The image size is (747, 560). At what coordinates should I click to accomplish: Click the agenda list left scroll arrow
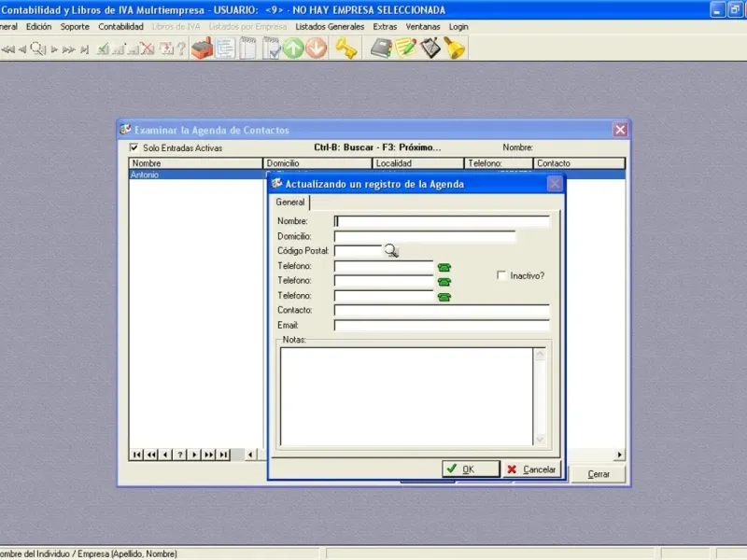click(x=250, y=455)
